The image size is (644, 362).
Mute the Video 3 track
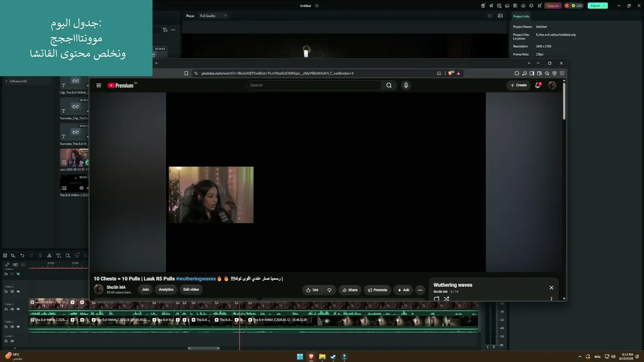pos(12,292)
